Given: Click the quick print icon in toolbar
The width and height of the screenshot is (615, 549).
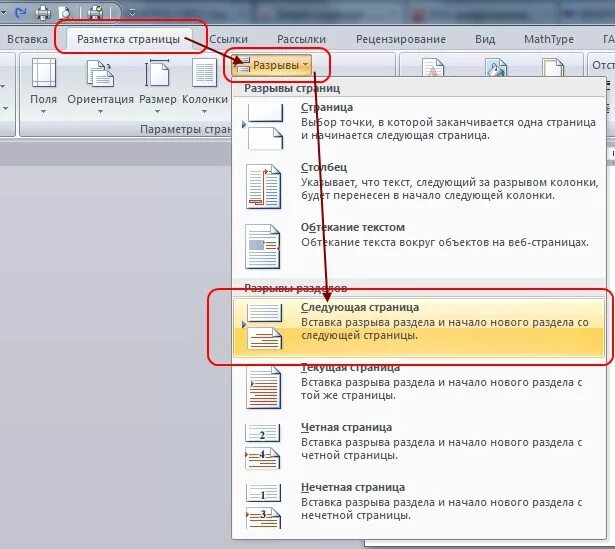Looking at the screenshot, I should [x=43, y=13].
